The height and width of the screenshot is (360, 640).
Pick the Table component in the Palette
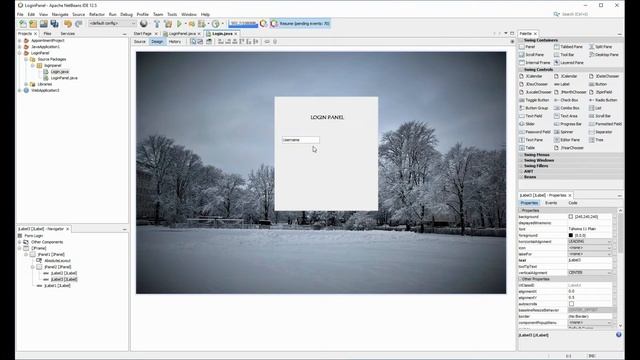click(527, 148)
